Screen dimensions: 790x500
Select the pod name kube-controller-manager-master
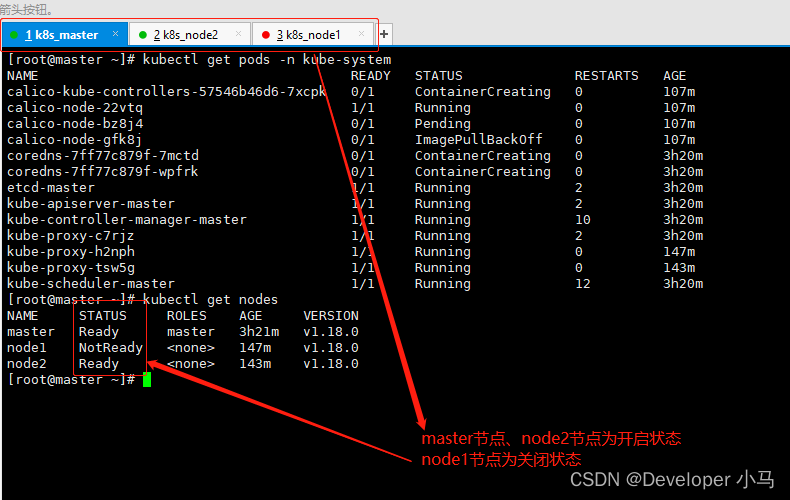pyautogui.click(x=127, y=220)
